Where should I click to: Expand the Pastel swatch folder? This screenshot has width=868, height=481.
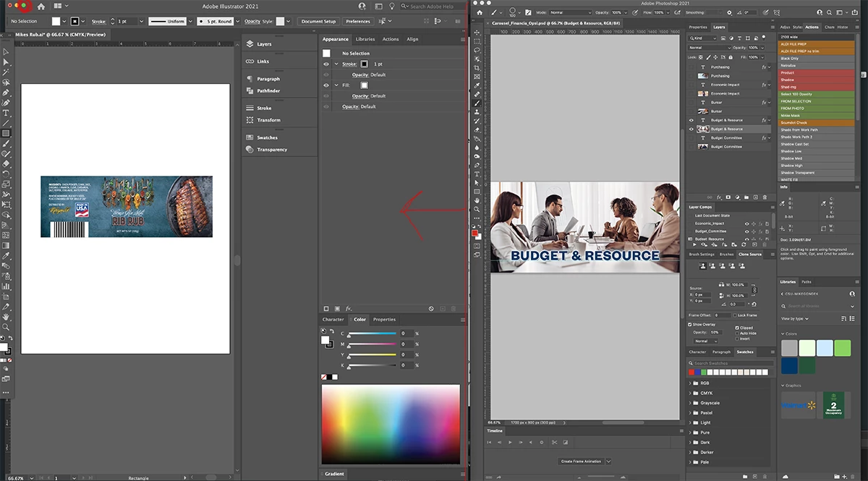[x=690, y=413]
